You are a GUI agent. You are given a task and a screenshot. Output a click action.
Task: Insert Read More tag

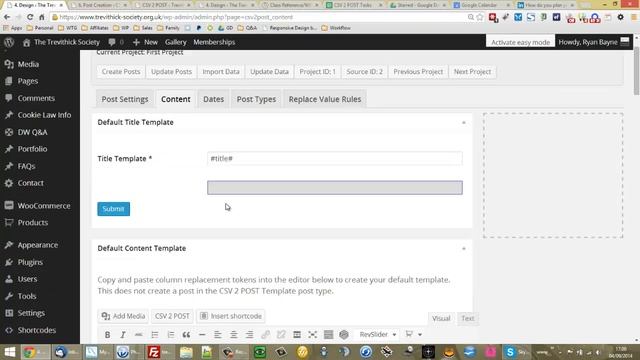297,335
